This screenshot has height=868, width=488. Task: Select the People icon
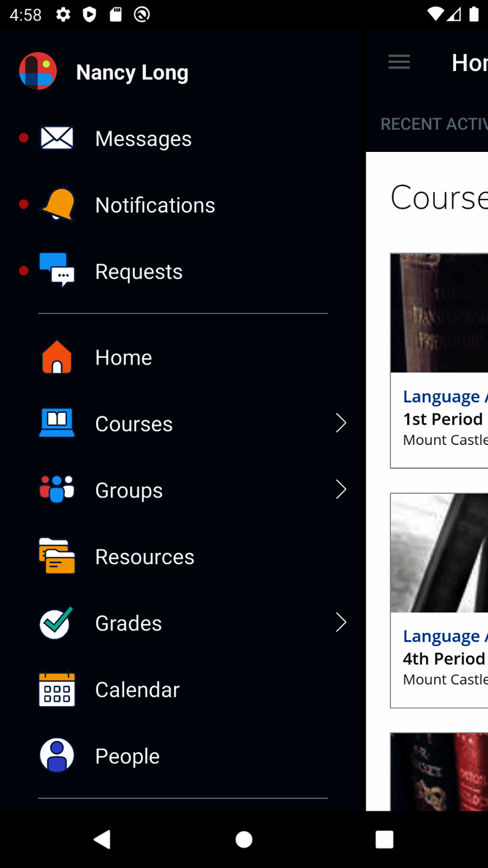pos(57,755)
